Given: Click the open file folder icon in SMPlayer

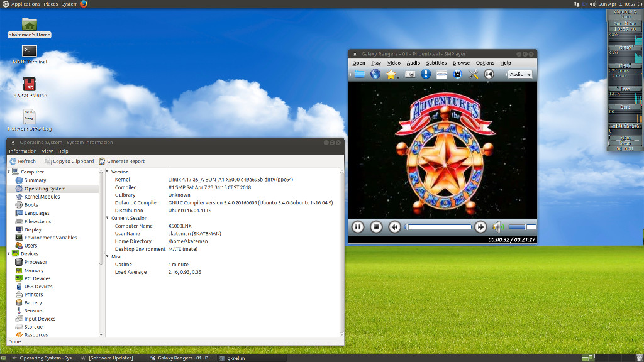Looking at the screenshot, I should coord(359,74).
